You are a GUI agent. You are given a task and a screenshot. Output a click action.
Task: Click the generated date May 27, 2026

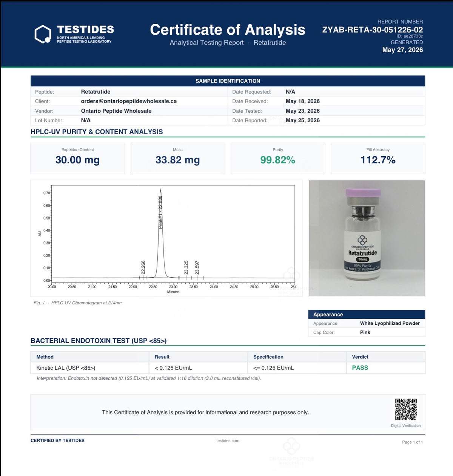pos(402,50)
